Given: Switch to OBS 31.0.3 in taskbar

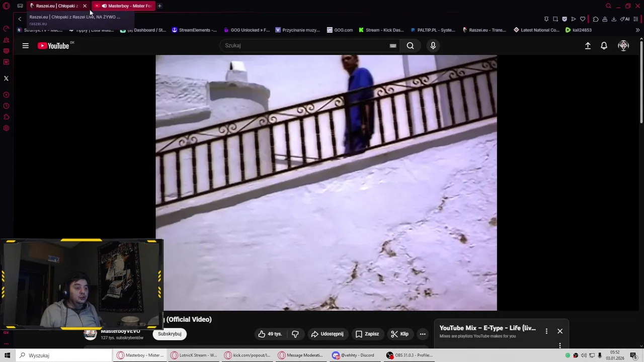Looking at the screenshot, I should [410, 355].
